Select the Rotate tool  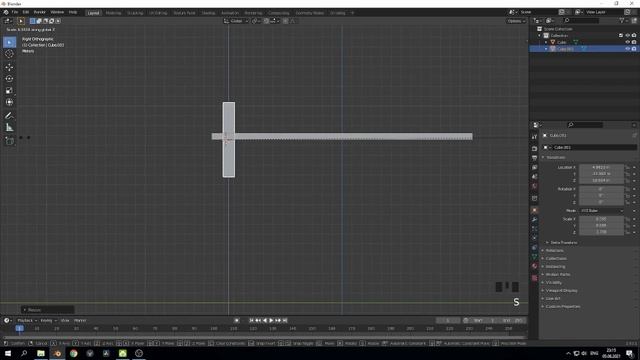point(9,79)
